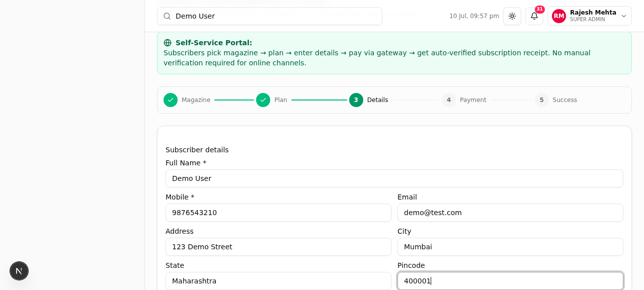Click the Email input field
Image resolution: width=644 pixels, height=290 pixels.
pyautogui.click(x=510, y=213)
